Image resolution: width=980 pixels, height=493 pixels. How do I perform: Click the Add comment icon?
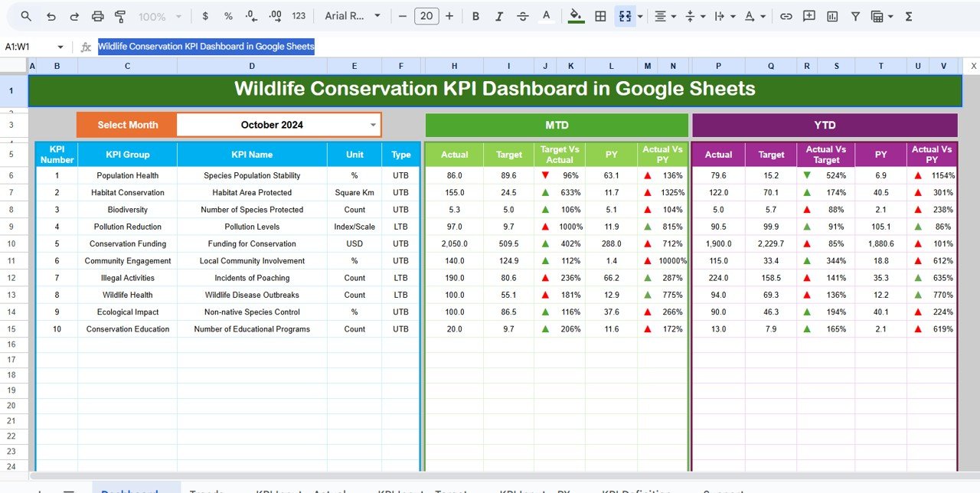point(808,16)
